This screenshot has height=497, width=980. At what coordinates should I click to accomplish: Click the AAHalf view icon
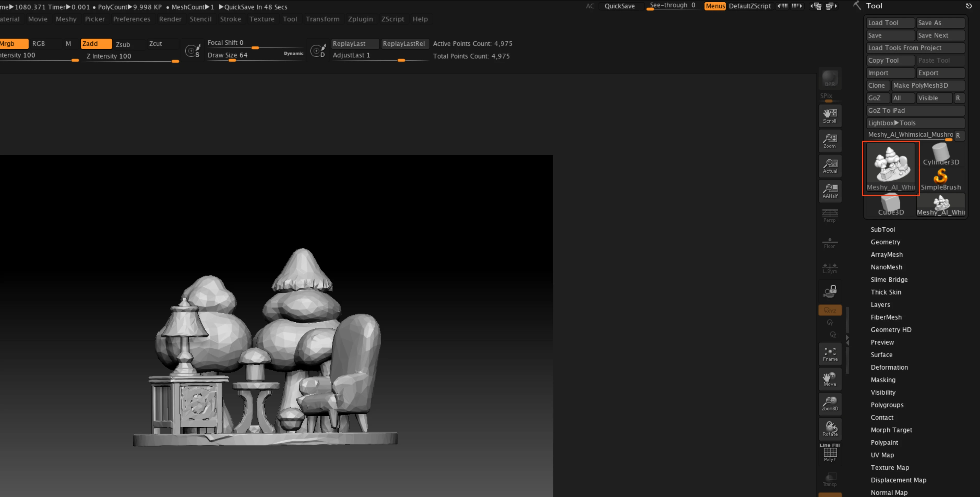tap(830, 191)
